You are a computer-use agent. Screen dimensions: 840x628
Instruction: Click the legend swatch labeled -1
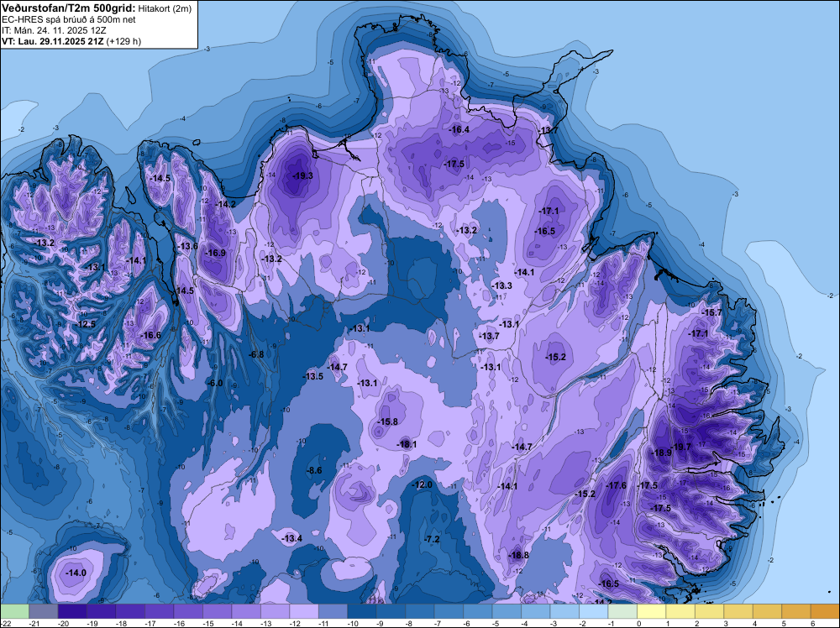coord(622,611)
